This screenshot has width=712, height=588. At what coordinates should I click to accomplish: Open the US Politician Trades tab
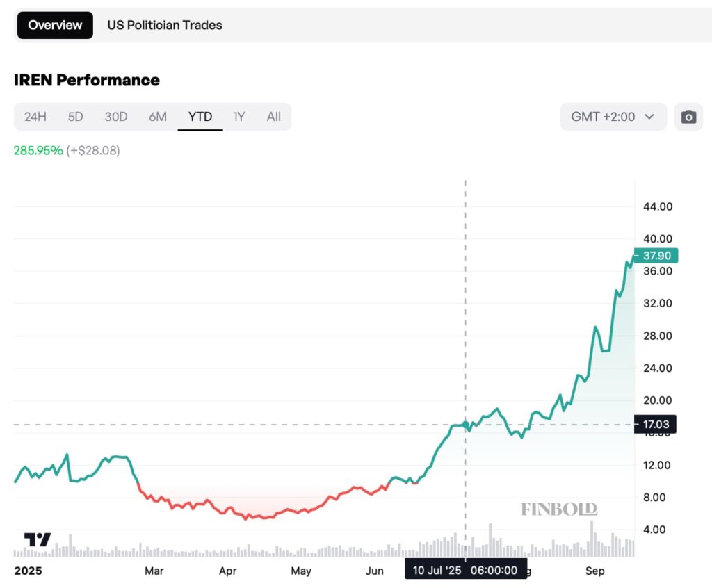(165, 25)
